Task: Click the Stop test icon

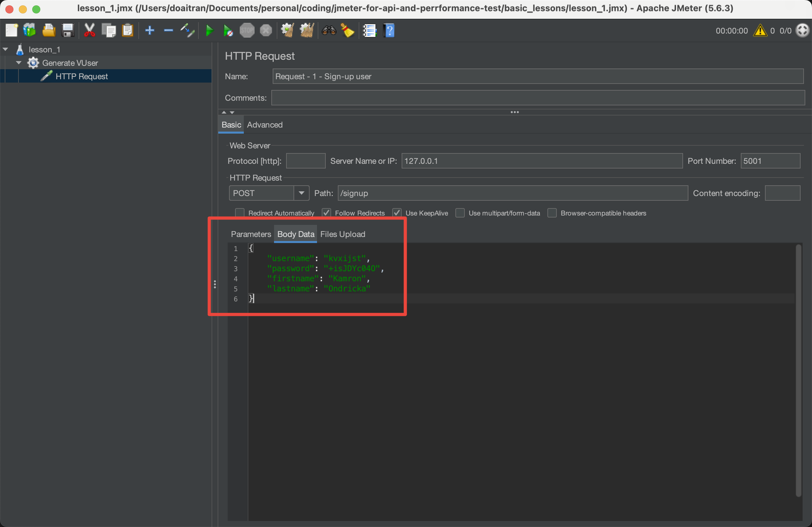Action: pos(247,30)
